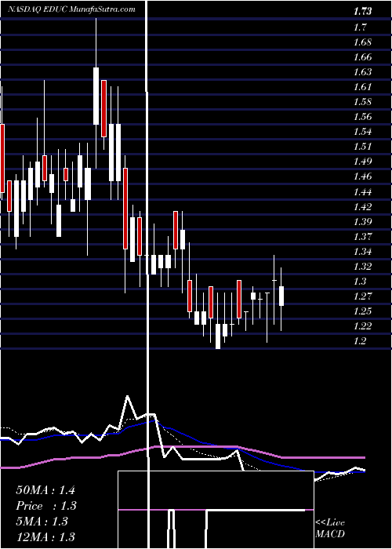This screenshot has width=392, height=549.
Task: Click the 1.68 price axis label
Action: tap(362, 42)
